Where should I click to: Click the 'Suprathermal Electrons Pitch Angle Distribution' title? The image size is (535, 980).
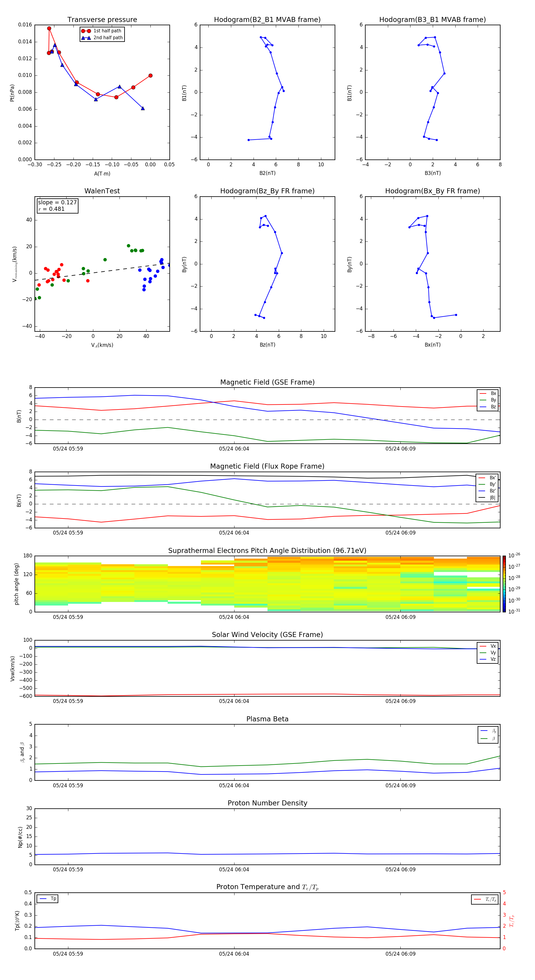267,551
